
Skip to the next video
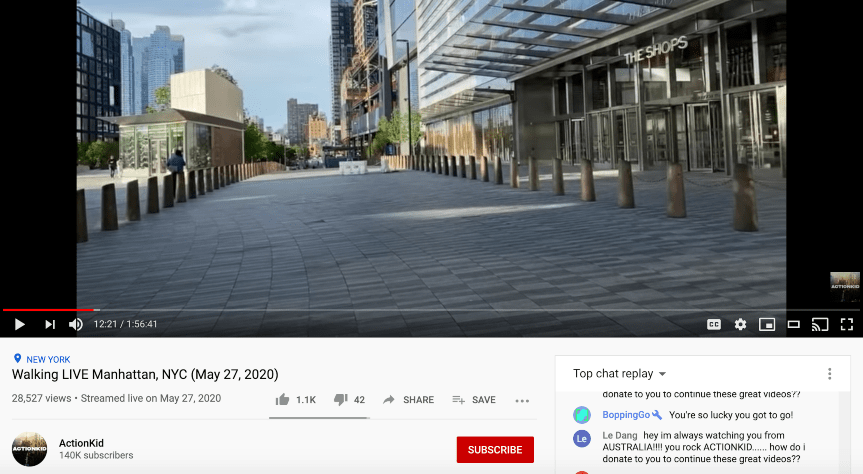click(50, 324)
